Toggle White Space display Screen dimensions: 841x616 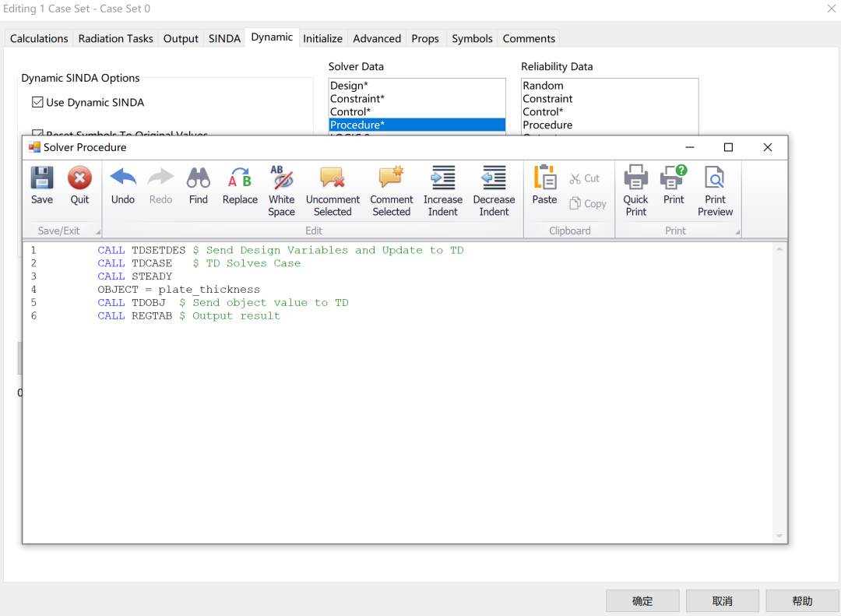click(x=282, y=191)
